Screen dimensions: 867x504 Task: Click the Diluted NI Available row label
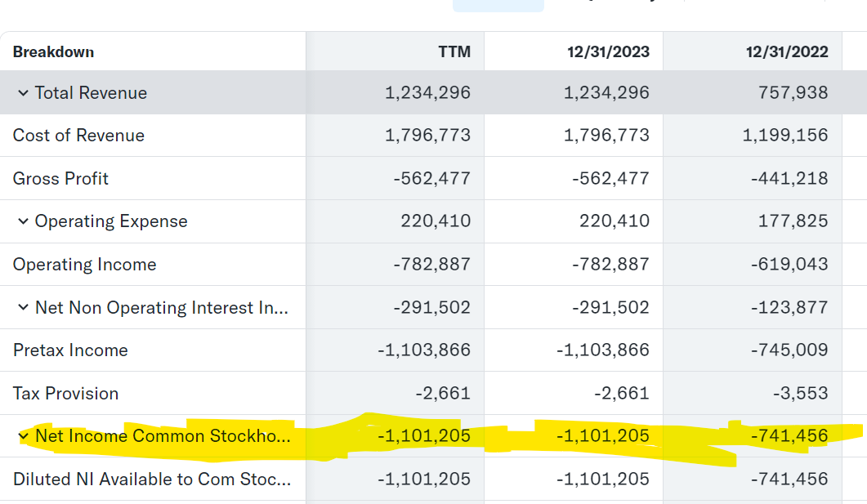point(151,479)
